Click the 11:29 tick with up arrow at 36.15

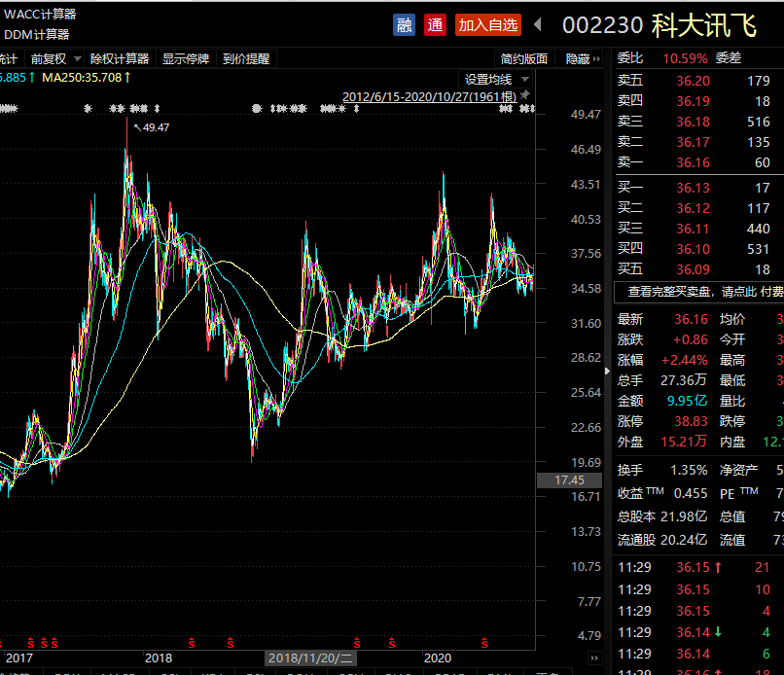point(699,567)
